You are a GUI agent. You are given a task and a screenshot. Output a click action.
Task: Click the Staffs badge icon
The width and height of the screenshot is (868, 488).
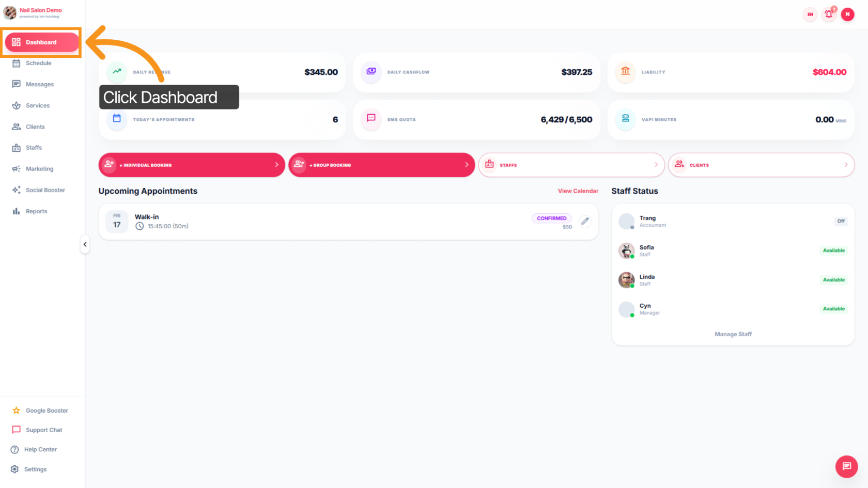pos(16,148)
